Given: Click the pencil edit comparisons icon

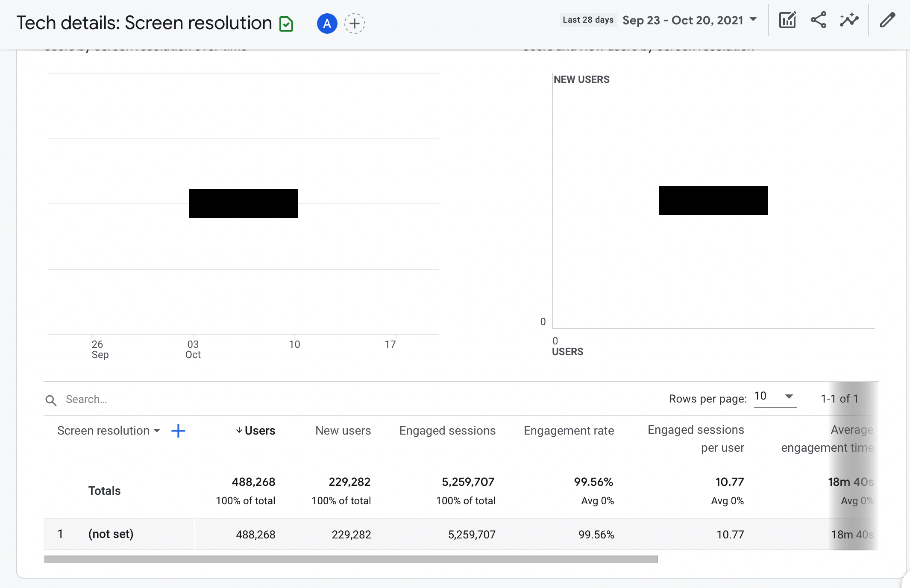Looking at the screenshot, I should (887, 20).
